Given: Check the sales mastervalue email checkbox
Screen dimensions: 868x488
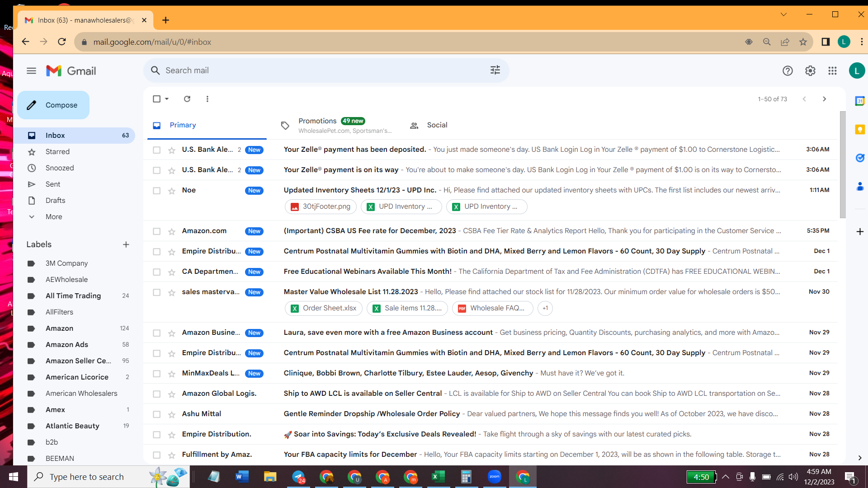Looking at the screenshot, I should pyautogui.click(x=156, y=292).
